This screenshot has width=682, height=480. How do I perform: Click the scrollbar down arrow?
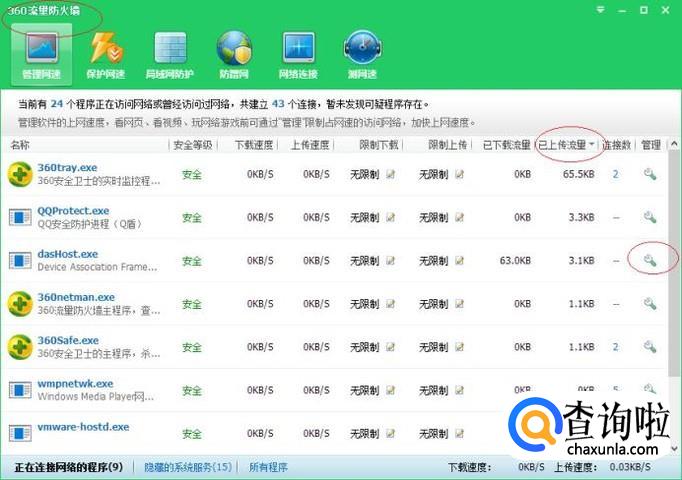coord(675,448)
